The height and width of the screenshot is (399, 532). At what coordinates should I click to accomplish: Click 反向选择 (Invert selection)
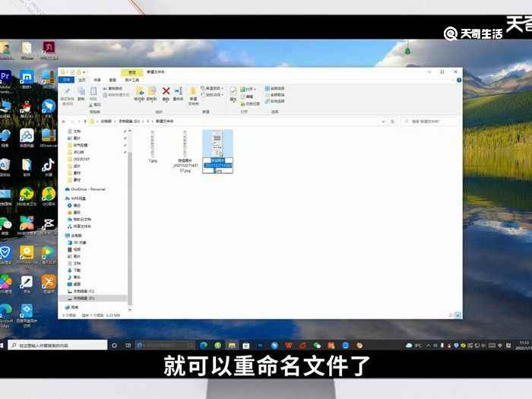pyautogui.click(x=275, y=101)
